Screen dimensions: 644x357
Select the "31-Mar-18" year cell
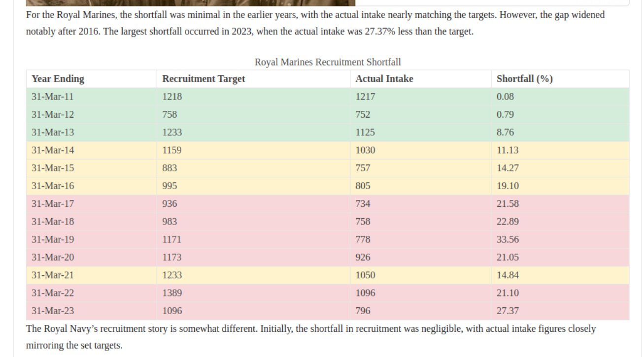pos(92,222)
